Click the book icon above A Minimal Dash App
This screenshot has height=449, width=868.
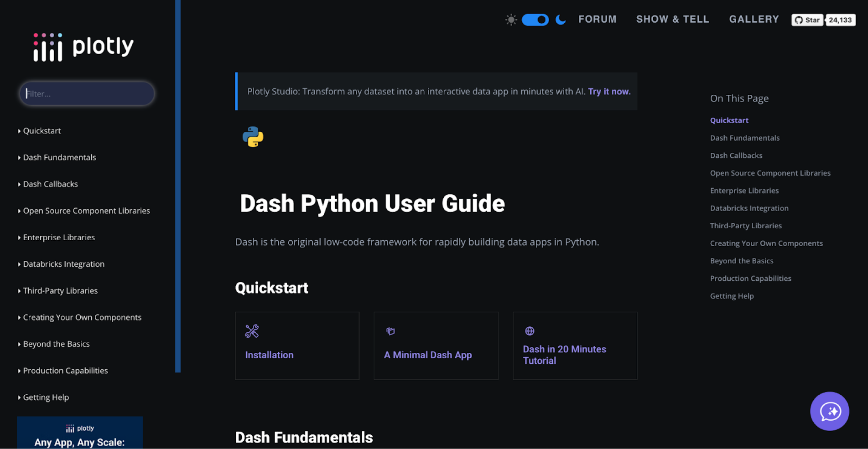[x=390, y=331]
